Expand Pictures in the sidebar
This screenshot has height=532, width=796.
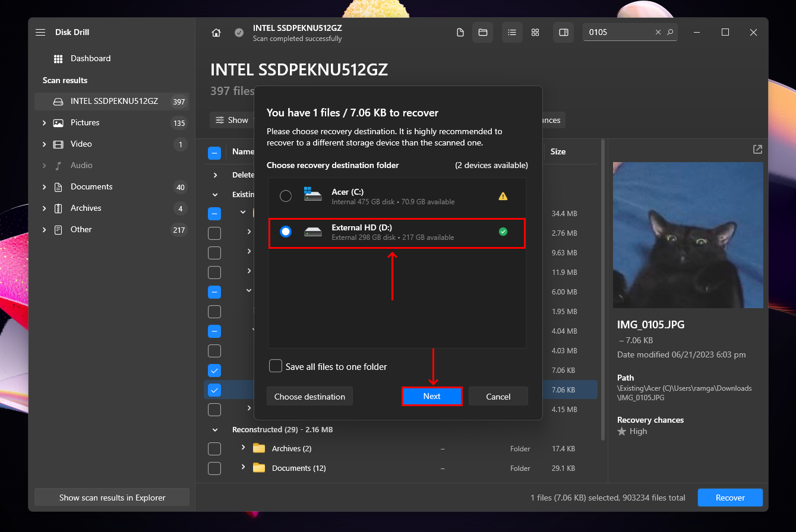pyautogui.click(x=44, y=123)
